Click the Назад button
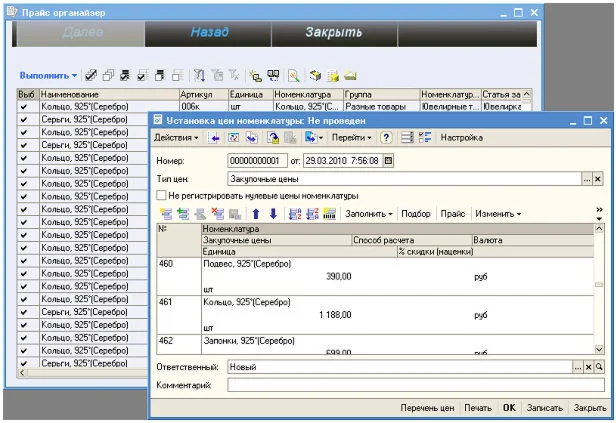 (211, 32)
